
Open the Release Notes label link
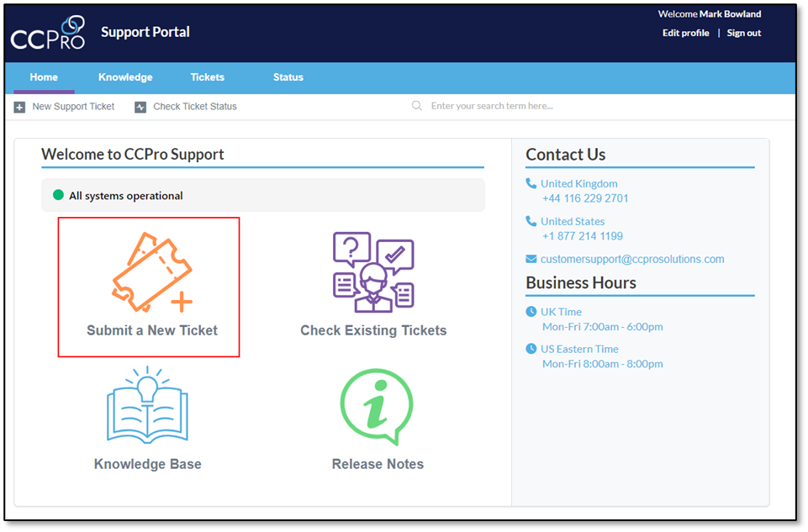click(x=378, y=464)
